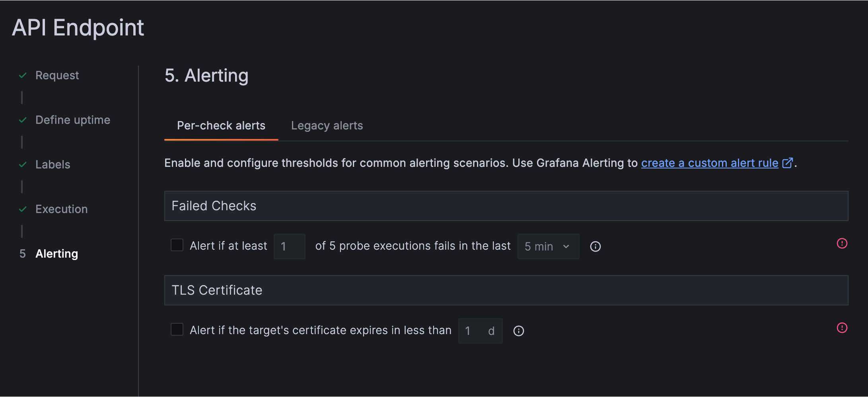
Task: Collapse the Failed Checks section
Action: tap(214, 205)
